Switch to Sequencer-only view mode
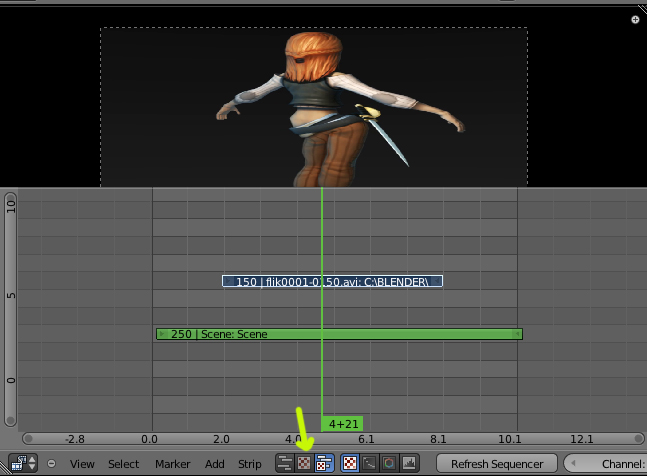 [285, 463]
